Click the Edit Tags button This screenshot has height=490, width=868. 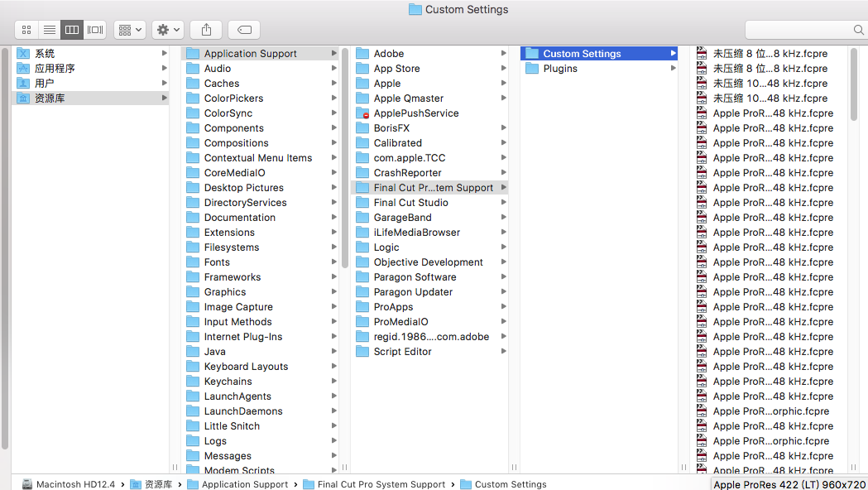point(244,30)
